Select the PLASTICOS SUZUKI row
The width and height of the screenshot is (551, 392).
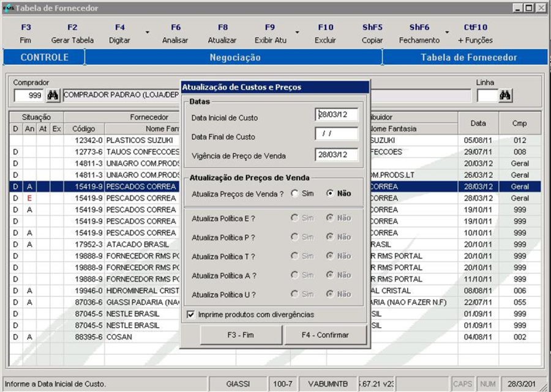[x=275, y=141]
